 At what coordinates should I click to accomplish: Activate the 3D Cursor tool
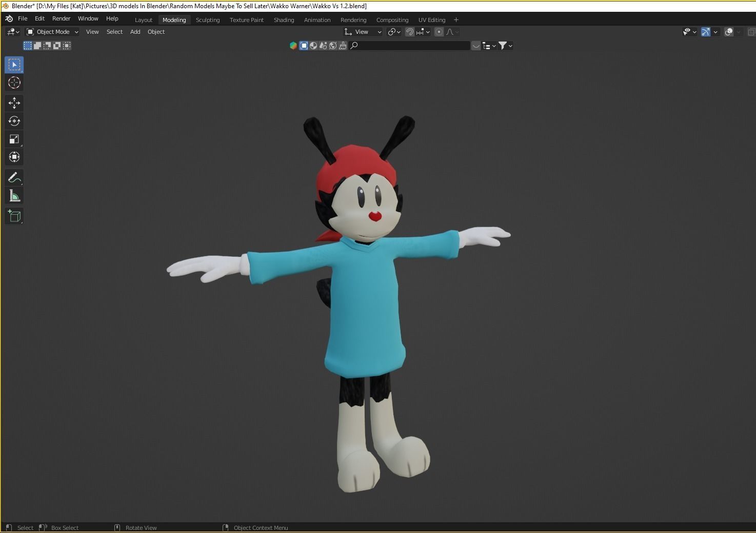[x=14, y=83]
